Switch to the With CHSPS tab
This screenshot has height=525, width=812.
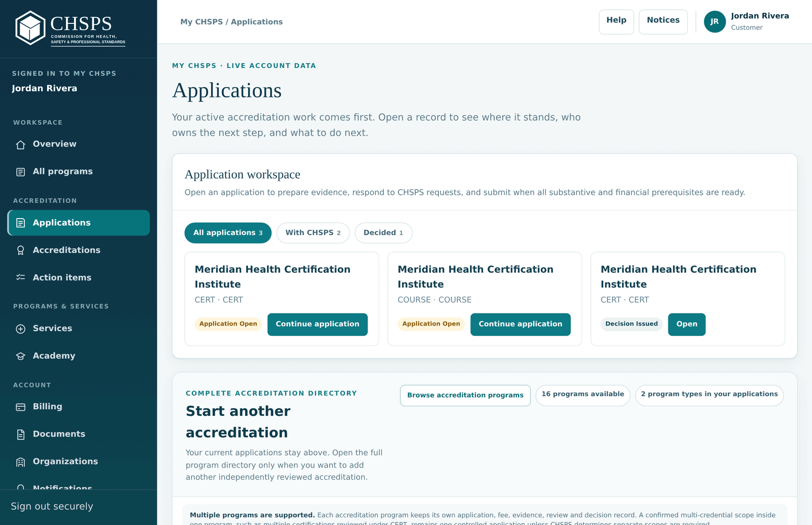point(313,233)
